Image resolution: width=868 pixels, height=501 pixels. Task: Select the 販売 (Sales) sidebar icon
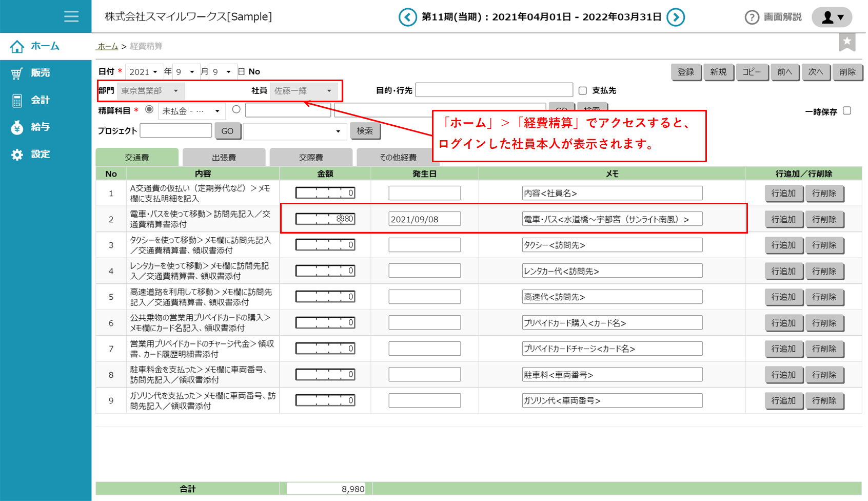[17, 73]
